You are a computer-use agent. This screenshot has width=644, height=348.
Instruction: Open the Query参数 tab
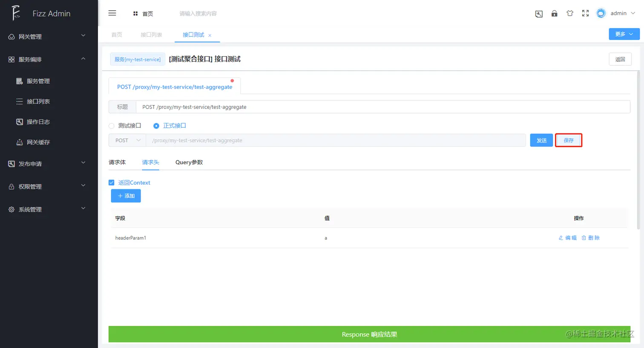tap(189, 163)
